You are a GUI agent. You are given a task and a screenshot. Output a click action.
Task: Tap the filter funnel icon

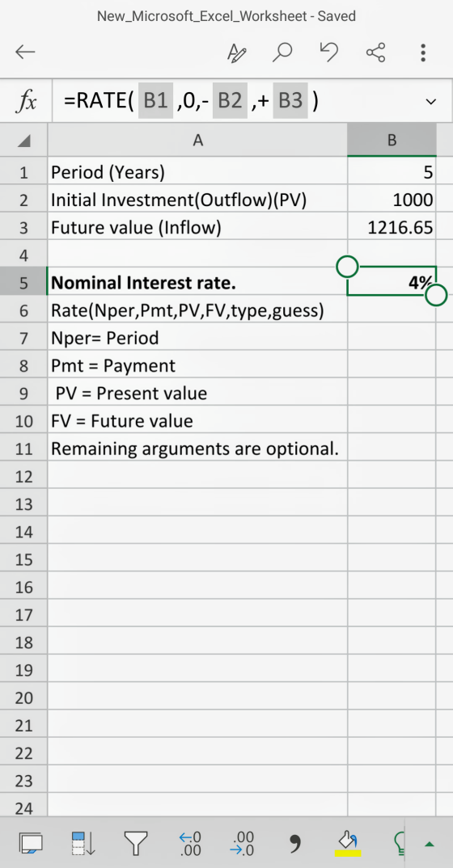point(136,843)
